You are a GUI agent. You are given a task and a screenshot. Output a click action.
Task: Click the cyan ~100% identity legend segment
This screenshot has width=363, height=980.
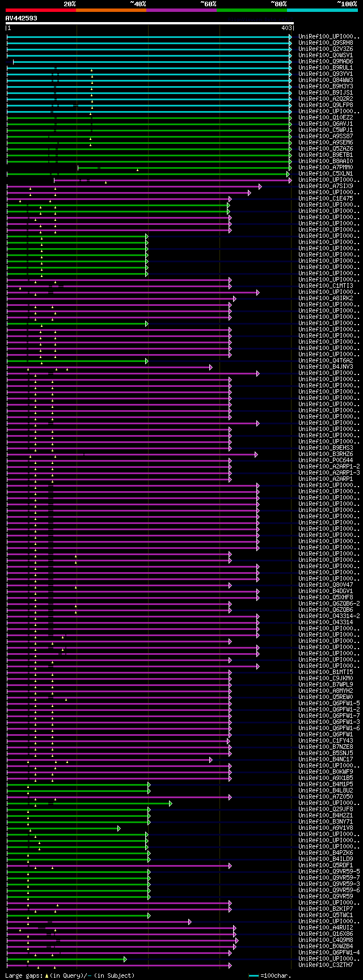(x=322, y=10)
